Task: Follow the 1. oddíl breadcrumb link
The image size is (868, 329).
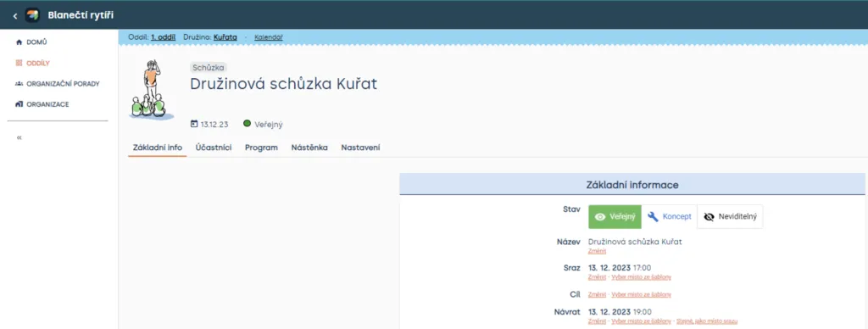Action: pos(164,37)
